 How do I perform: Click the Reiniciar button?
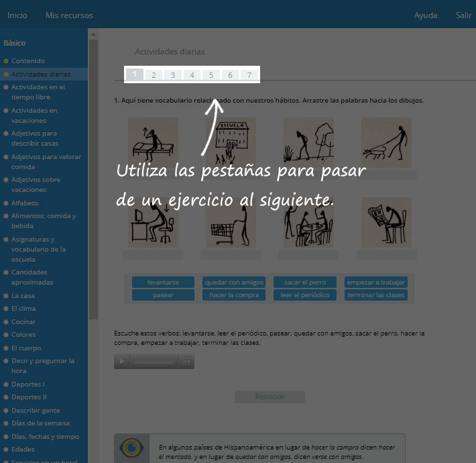(x=270, y=397)
